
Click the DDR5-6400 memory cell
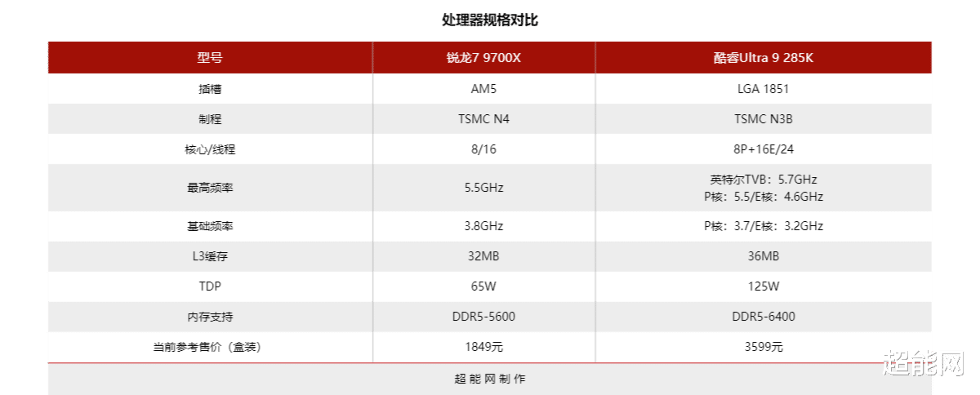[764, 317]
